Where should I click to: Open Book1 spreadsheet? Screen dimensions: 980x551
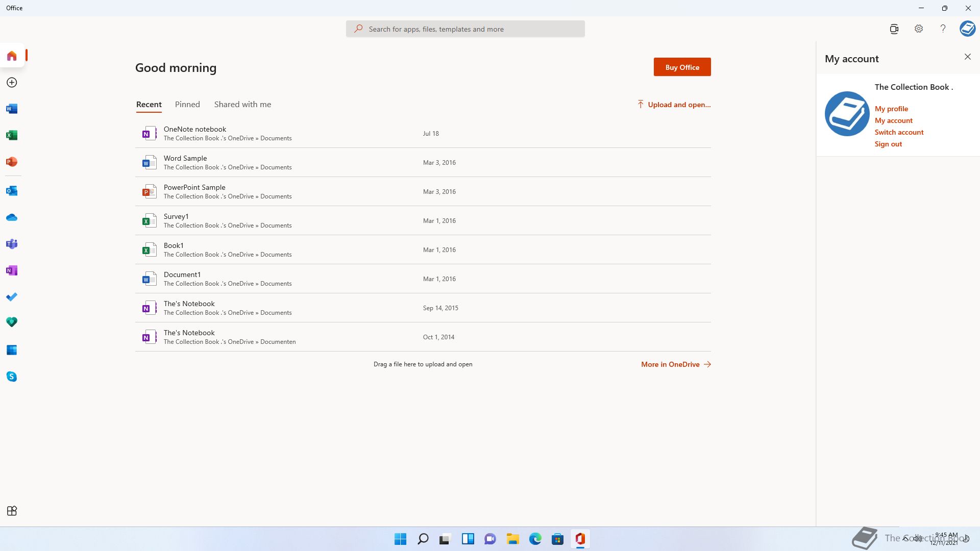point(423,249)
